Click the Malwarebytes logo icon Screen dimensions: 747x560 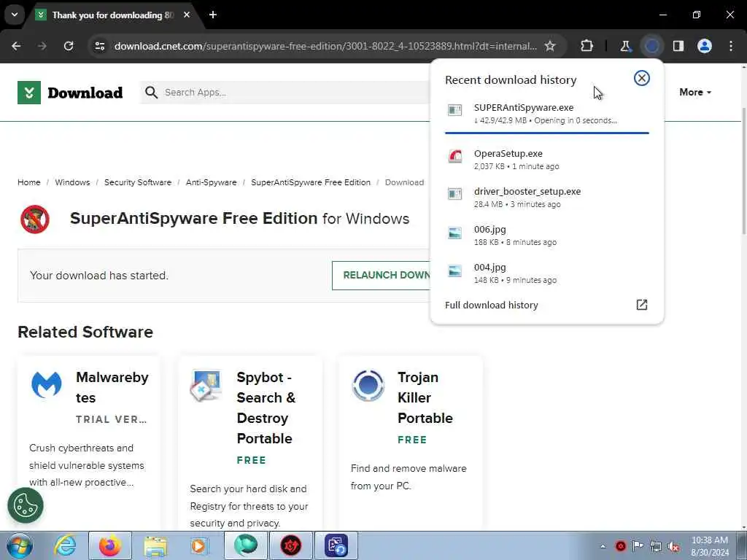coord(46,385)
